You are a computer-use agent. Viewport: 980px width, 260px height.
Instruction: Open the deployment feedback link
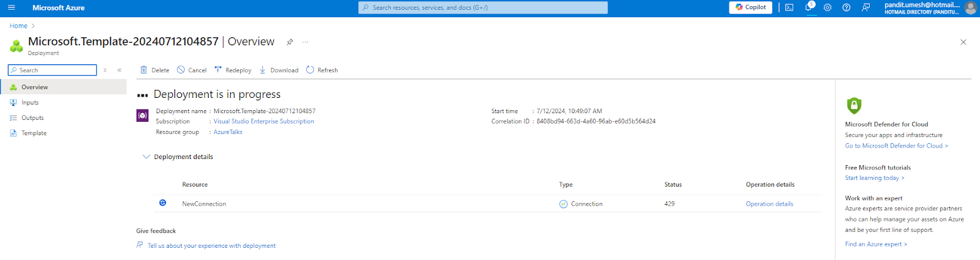pyautogui.click(x=211, y=245)
